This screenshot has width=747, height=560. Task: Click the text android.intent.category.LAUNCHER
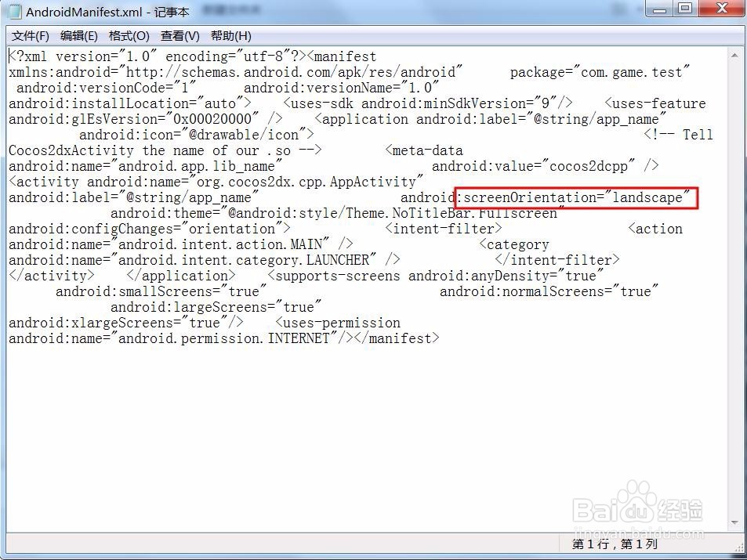[243, 261]
